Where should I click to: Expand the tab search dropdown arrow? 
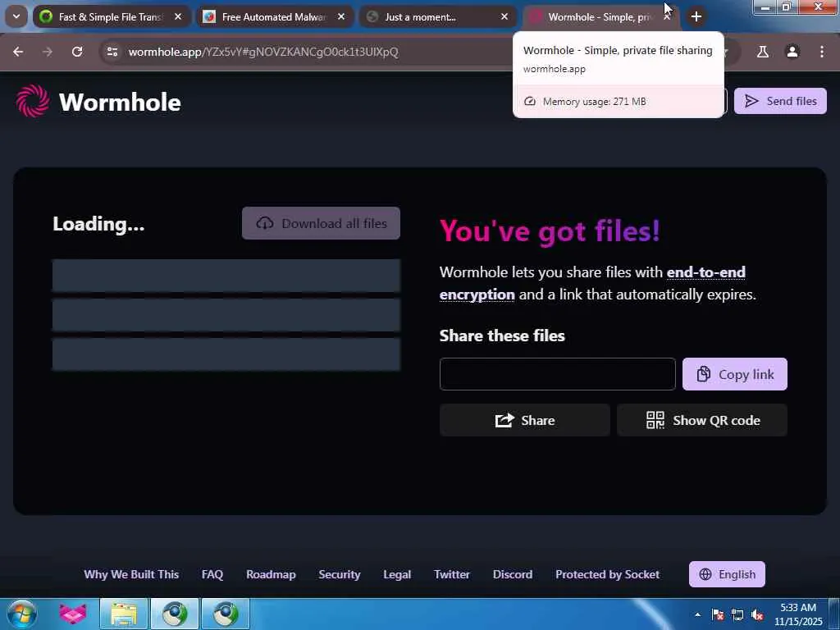16,16
